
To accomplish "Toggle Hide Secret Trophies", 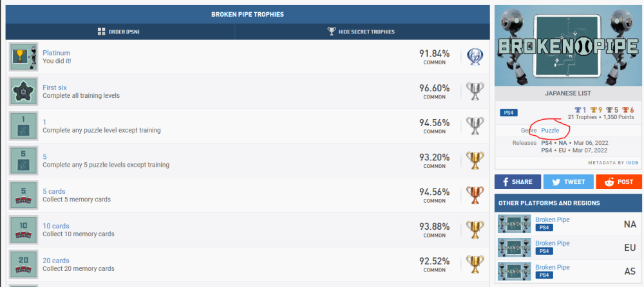I will tap(361, 32).
